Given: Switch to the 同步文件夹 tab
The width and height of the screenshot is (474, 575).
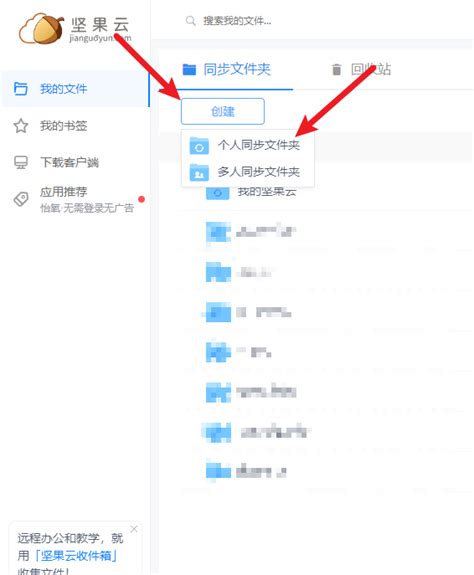Looking at the screenshot, I should pos(227,69).
